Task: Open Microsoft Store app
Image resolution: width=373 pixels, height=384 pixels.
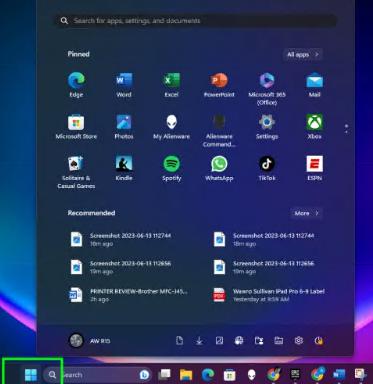Action: pyautogui.click(x=76, y=127)
